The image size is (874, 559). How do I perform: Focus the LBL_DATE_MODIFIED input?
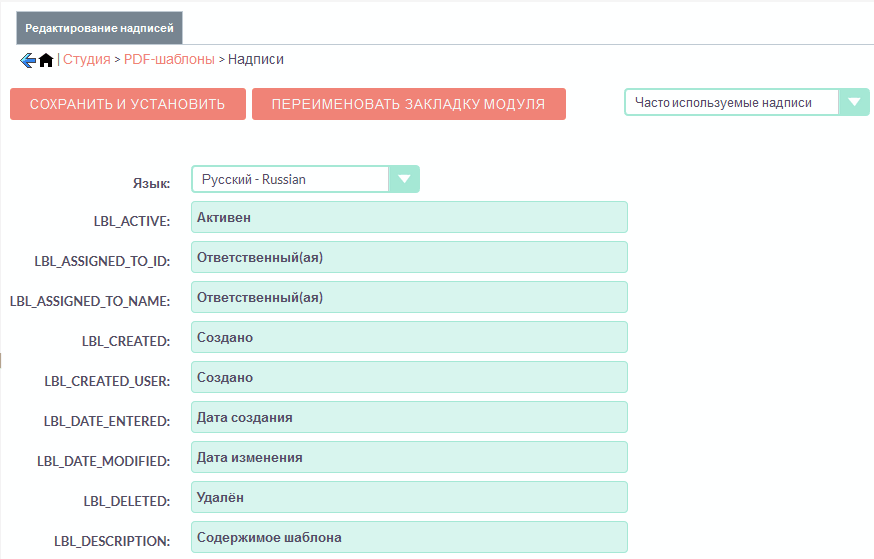(x=409, y=457)
